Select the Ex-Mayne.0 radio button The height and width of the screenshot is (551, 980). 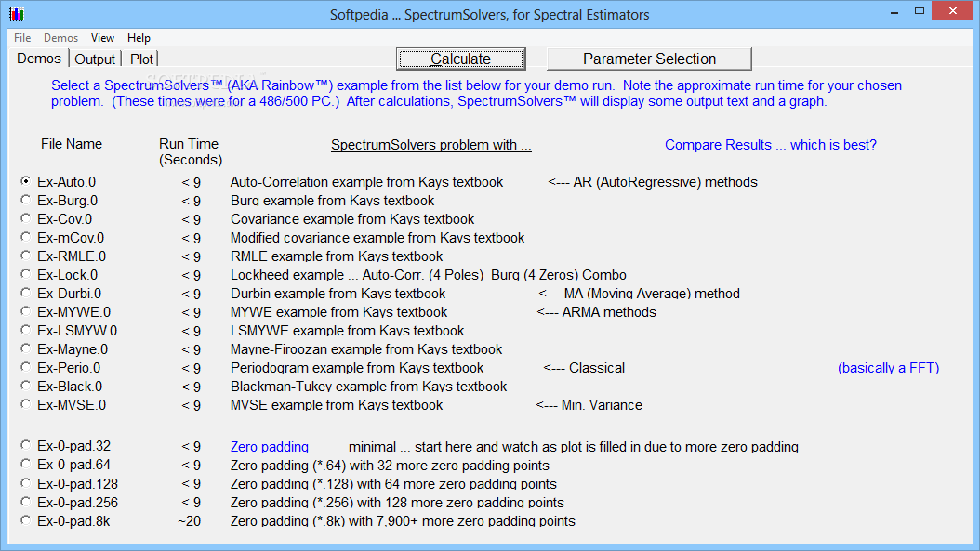26,348
